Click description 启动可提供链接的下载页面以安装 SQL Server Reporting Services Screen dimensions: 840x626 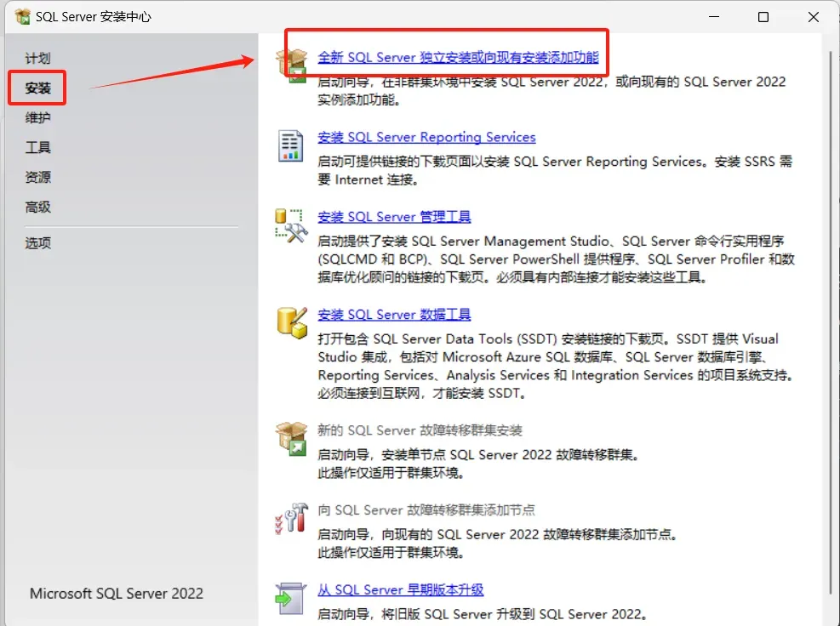555,170
